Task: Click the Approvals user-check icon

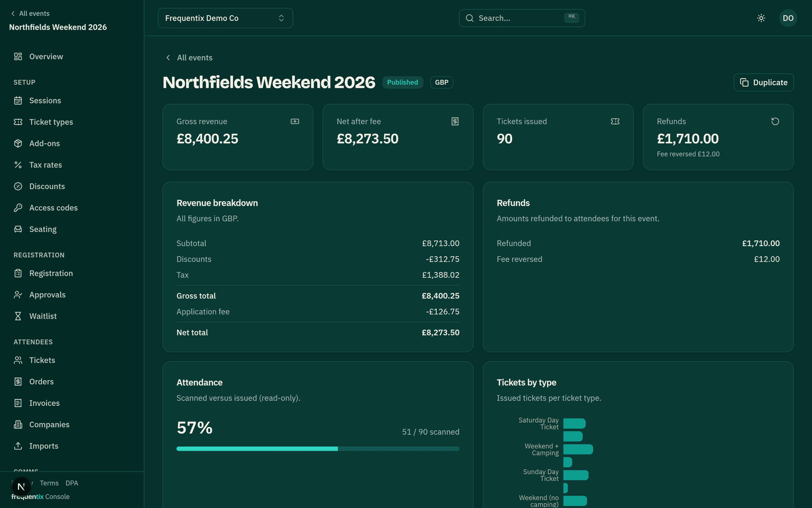Action: tap(18, 295)
